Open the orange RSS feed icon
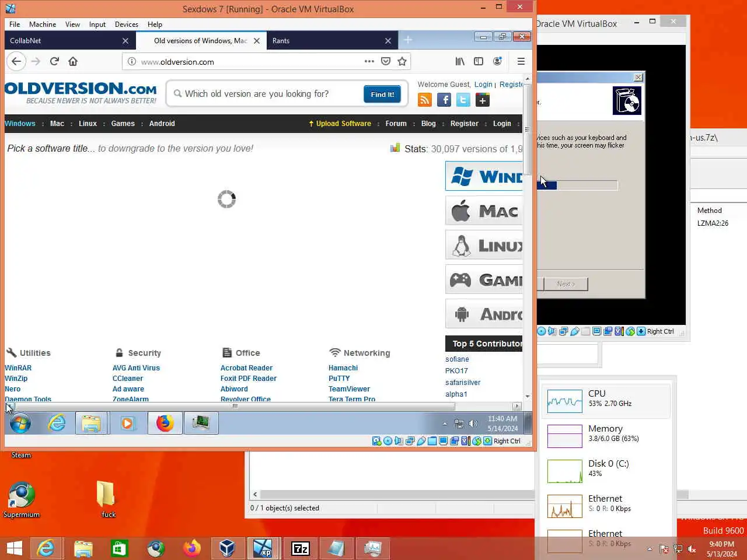This screenshot has width=747, height=560. coord(425,100)
